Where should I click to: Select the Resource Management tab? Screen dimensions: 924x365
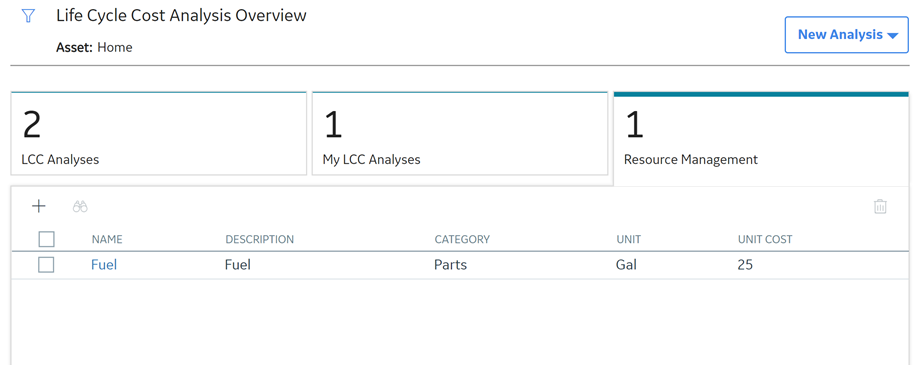click(x=761, y=139)
